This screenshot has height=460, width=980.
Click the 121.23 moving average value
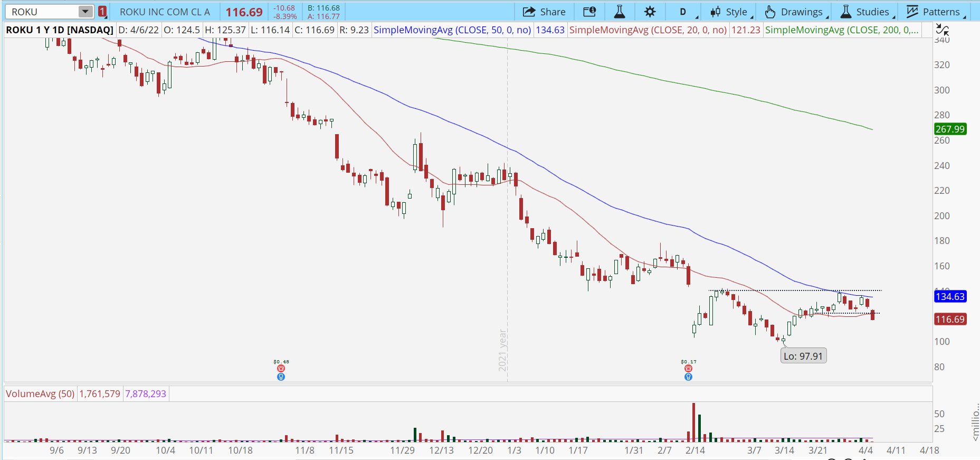[x=746, y=30]
